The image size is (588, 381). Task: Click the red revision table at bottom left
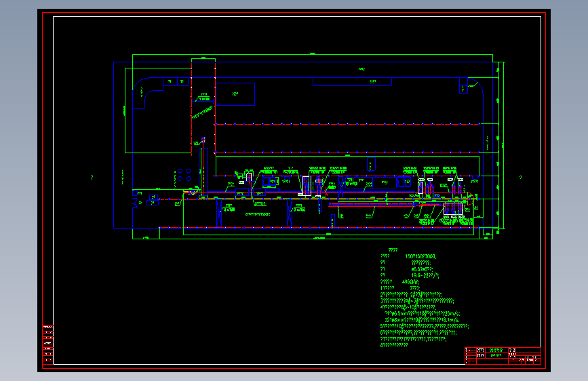click(x=47, y=344)
